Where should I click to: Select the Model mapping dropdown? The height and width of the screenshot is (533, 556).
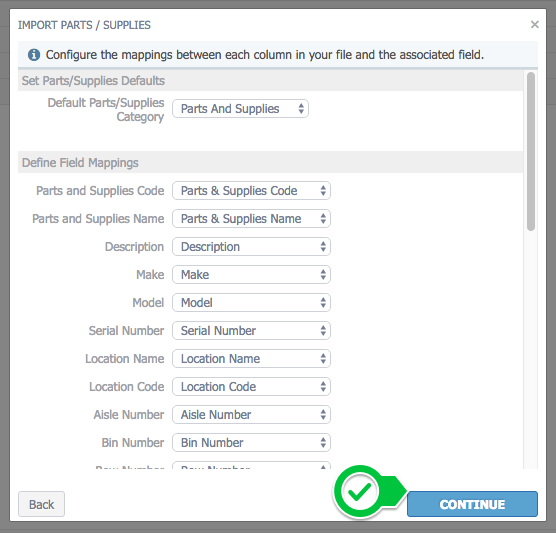(251, 303)
